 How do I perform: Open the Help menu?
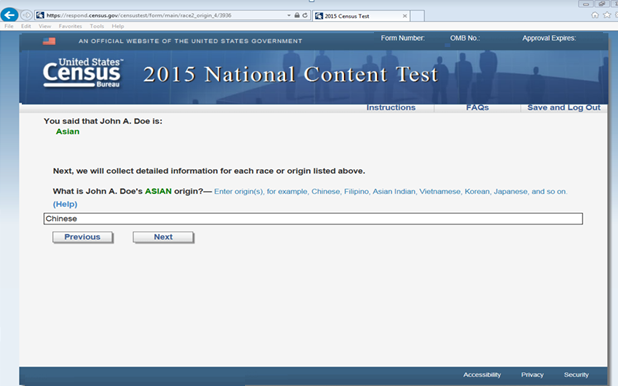pos(117,26)
